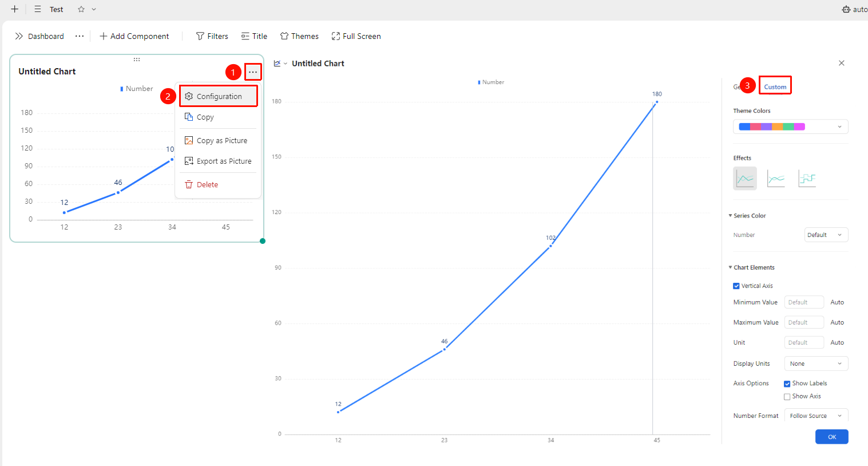Image resolution: width=868 pixels, height=466 pixels.
Task: Select the step line effect icon
Action: [x=807, y=179]
